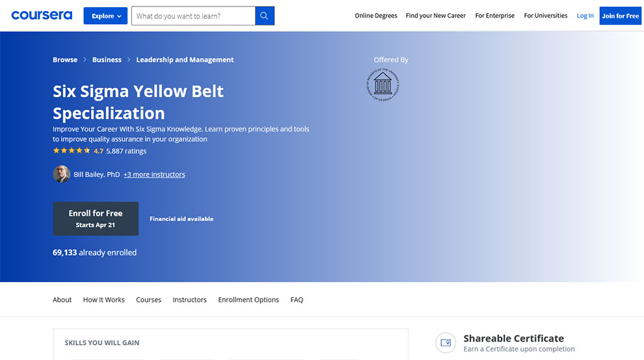Open For Enterprise page
644x360 pixels.
[494, 16]
